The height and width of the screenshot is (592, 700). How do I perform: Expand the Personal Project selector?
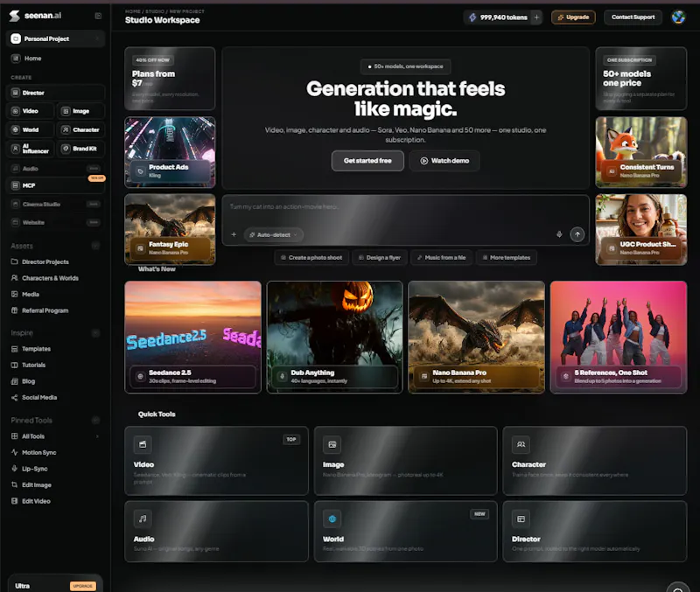[x=55, y=38]
